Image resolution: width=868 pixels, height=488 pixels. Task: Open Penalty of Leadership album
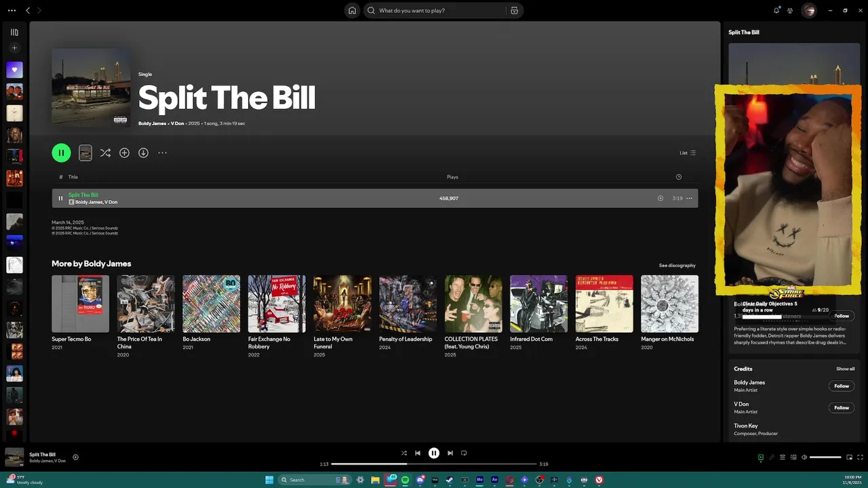pos(408,304)
